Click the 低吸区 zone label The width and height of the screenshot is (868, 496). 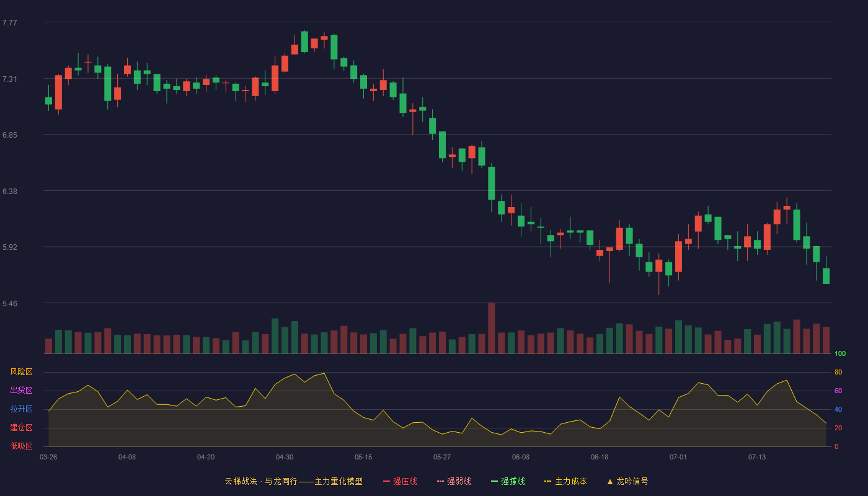21,446
